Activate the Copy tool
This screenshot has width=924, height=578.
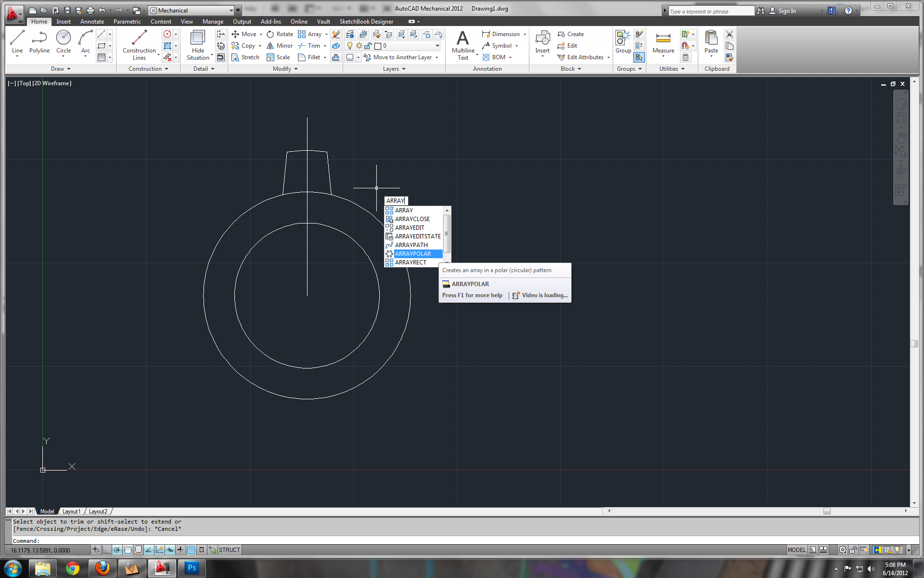coord(244,46)
